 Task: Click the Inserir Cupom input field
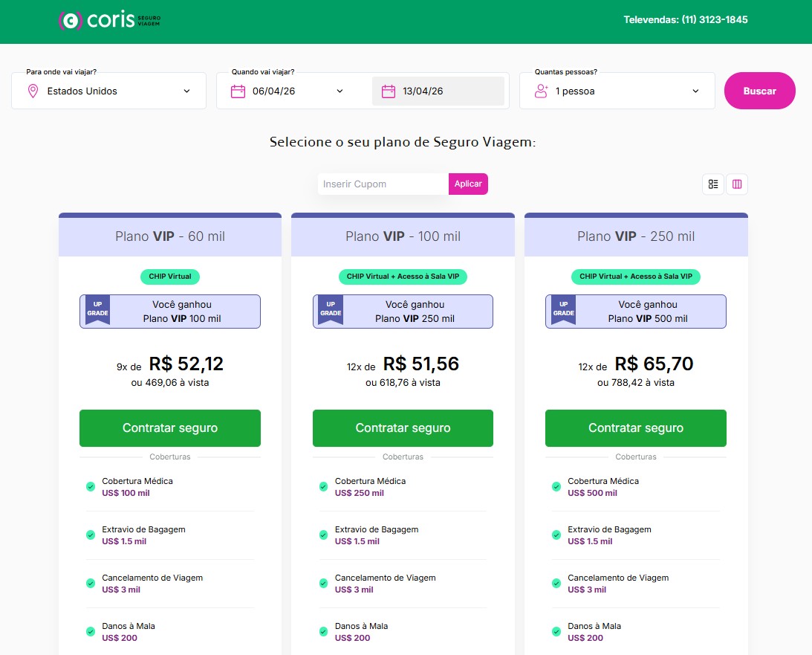point(383,184)
